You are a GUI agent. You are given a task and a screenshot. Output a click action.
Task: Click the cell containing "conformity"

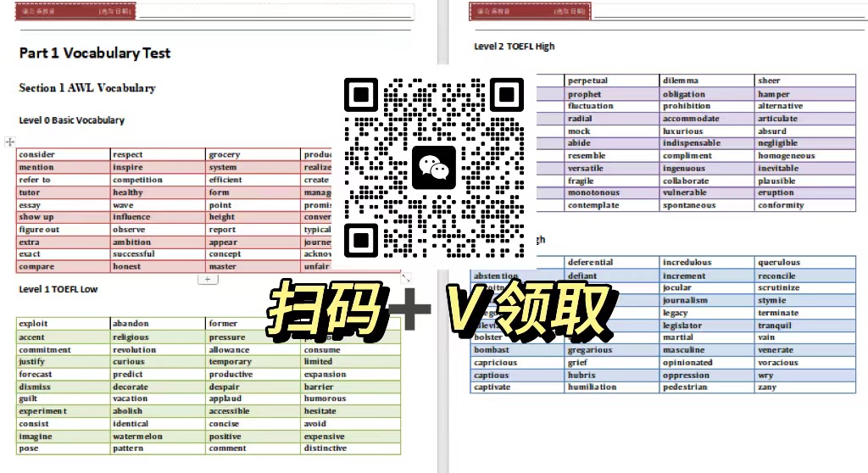click(805, 205)
